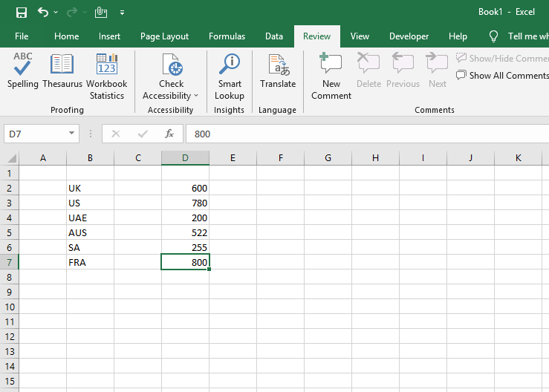
Task: Open the Page Layout tab
Action: point(165,36)
